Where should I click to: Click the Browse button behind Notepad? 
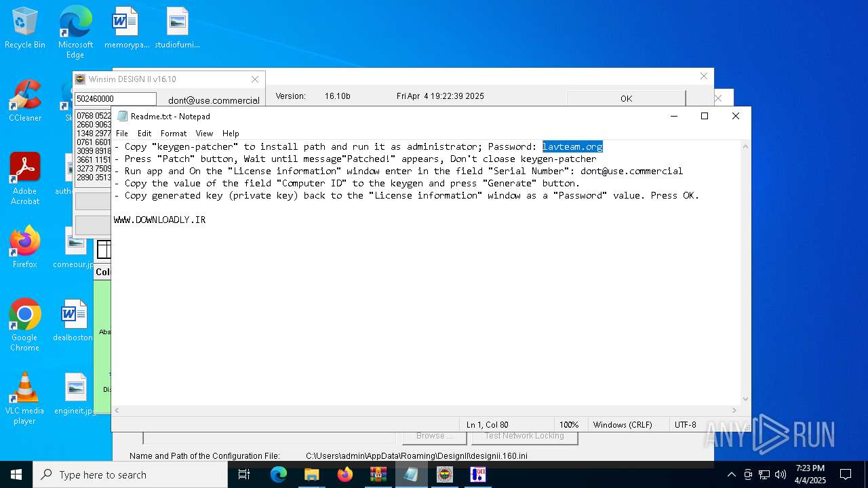[x=434, y=437]
